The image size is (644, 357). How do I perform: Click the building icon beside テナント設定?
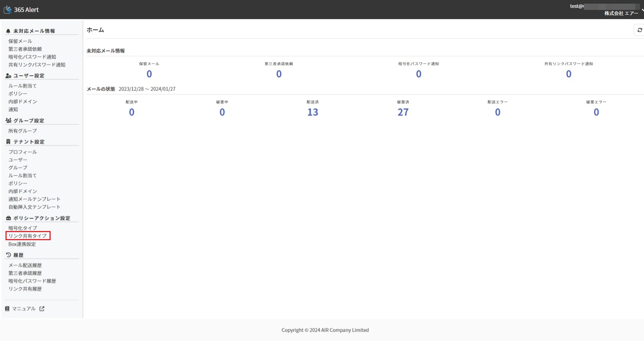point(8,142)
